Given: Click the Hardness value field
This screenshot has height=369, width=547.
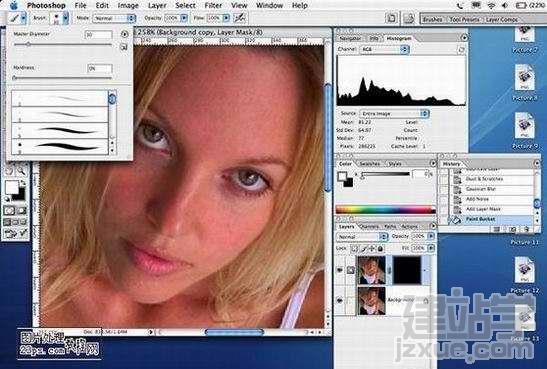Looking at the screenshot, I should 100,68.
